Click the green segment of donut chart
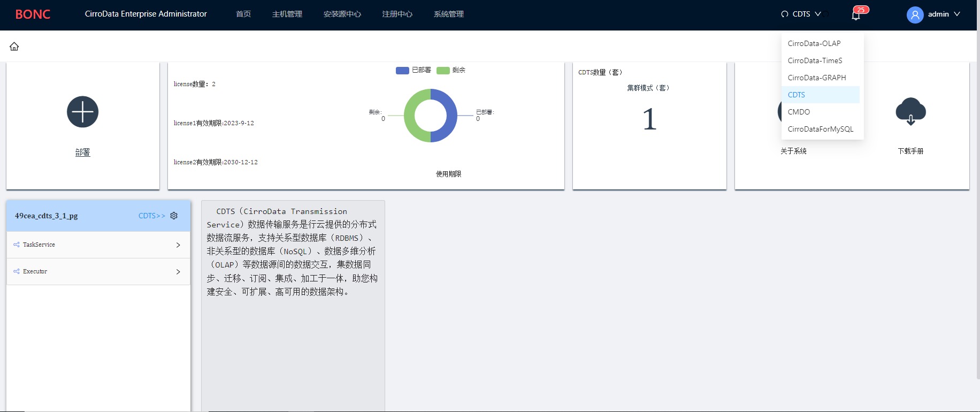The height and width of the screenshot is (412, 980). point(409,116)
